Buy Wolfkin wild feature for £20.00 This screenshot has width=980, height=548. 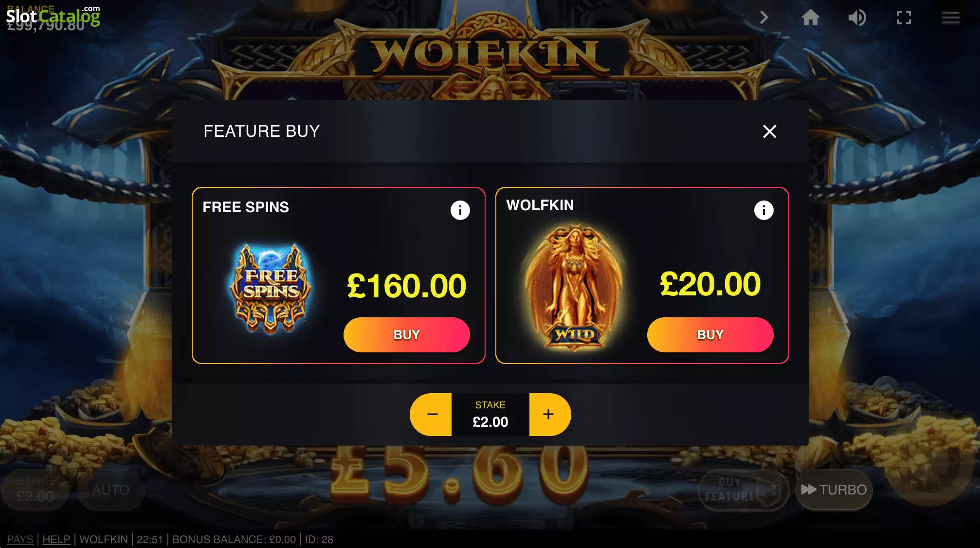click(710, 335)
